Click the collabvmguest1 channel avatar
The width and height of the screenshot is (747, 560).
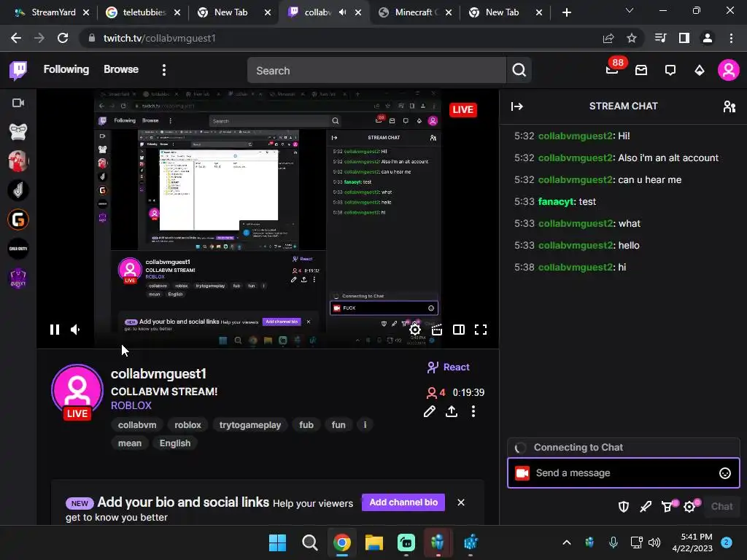(77, 392)
